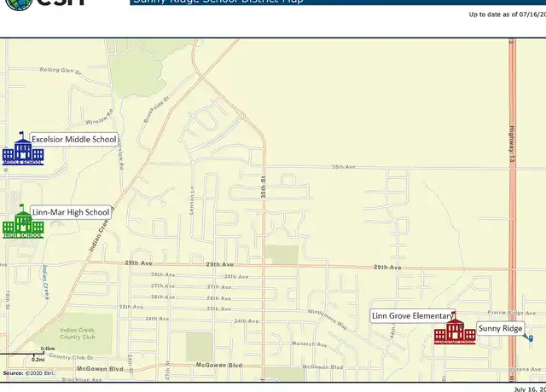Click the 35th Ave road label
Viewport: 546px width, 392px height.
(x=343, y=167)
